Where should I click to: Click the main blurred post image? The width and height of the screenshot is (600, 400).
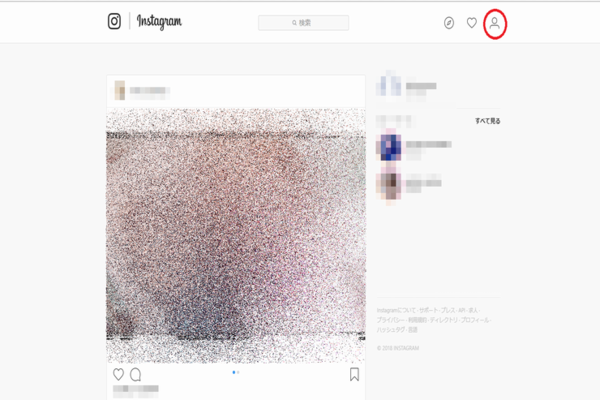click(236, 235)
